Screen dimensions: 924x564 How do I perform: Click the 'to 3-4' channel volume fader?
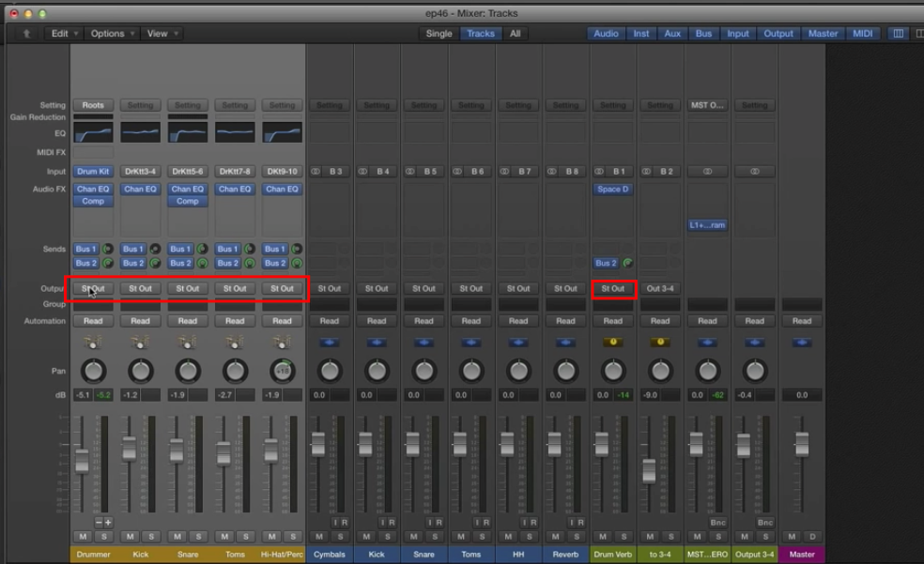[649, 470]
